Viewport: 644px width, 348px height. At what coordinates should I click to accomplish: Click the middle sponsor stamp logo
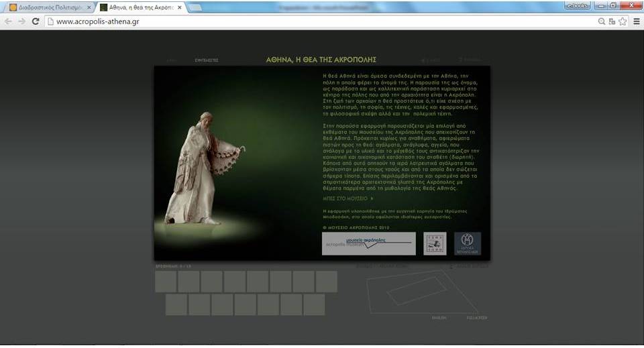[x=435, y=243]
